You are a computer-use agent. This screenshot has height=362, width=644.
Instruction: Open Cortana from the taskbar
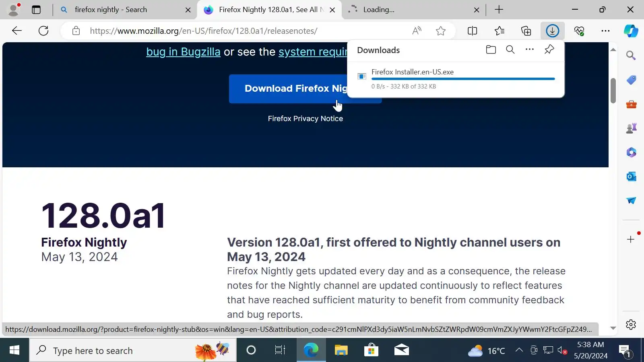251,350
